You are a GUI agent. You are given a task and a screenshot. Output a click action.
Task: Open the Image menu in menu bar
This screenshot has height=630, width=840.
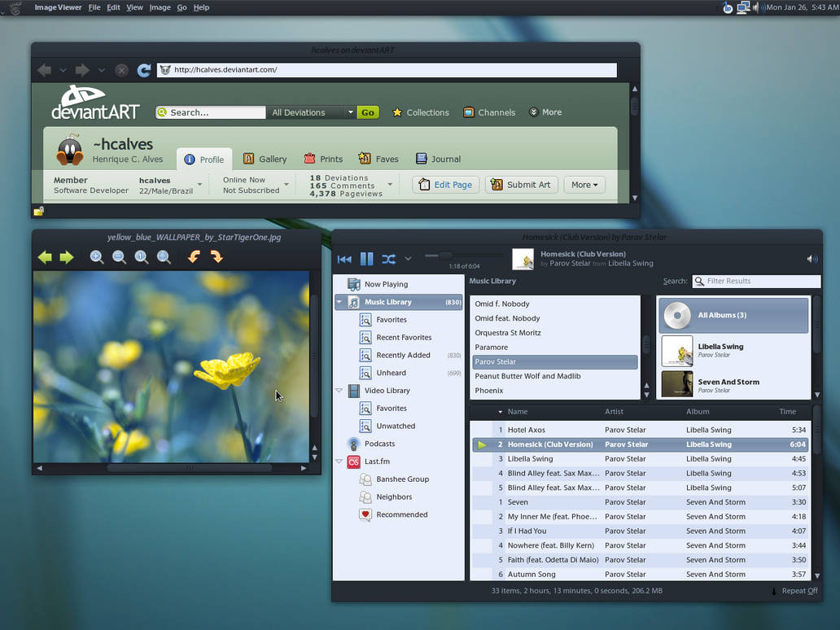(x=160, y=7)
